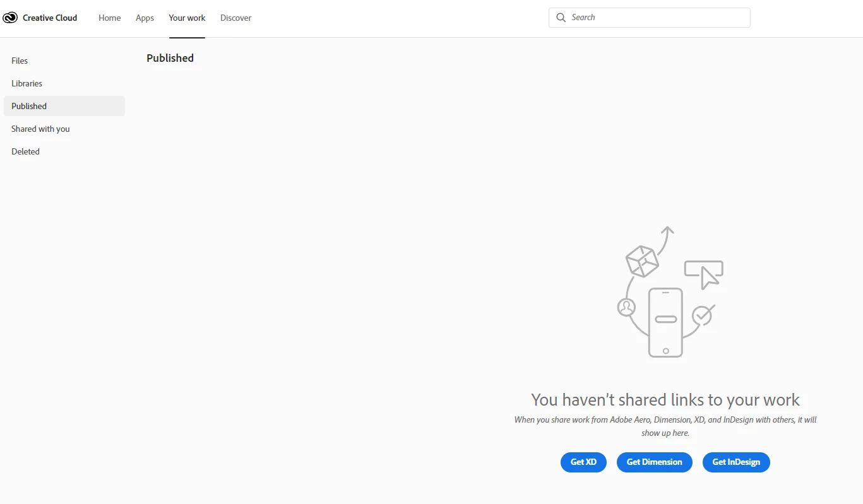Select the Your work tab
863x504 pixels.
(x=187, y=18)
